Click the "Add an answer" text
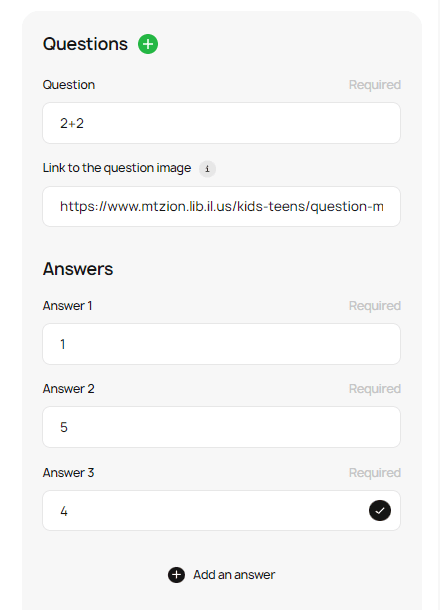Screen dimensions: 440x610 coord(234,575)
